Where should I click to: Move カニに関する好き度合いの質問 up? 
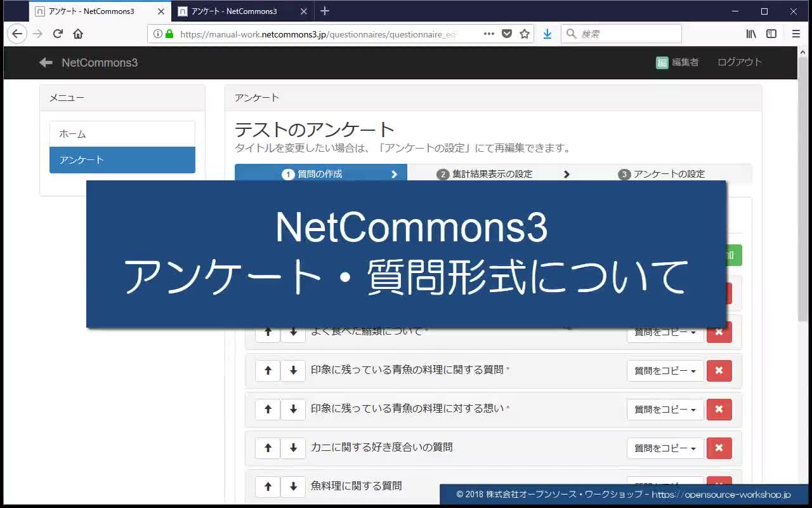click(268, 448)
